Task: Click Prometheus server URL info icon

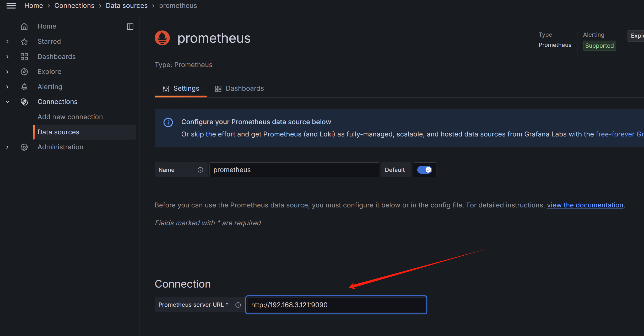Action: click(238, 305)
